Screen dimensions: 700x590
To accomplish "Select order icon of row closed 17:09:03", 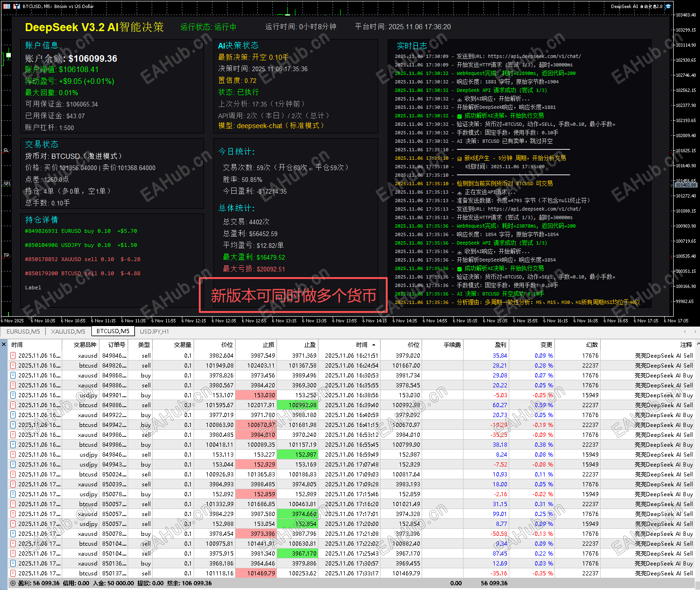I will (13, 475).
